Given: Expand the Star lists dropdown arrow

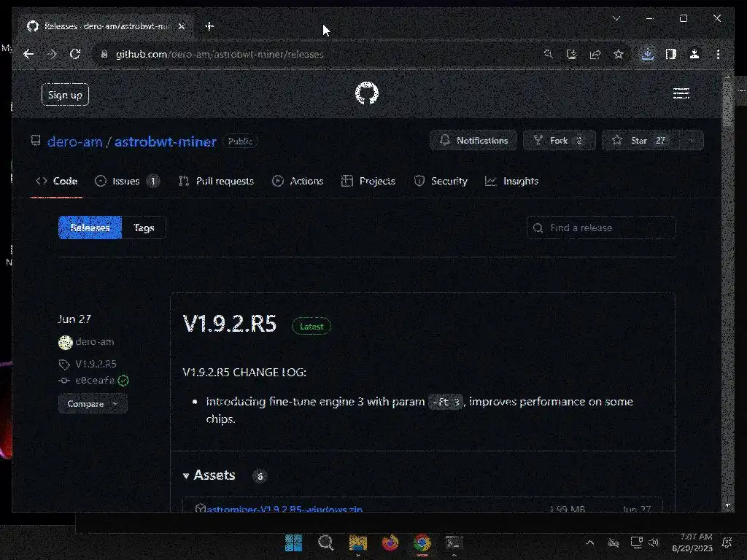Looking at the screenshot, I should click(x=692, y=141).
